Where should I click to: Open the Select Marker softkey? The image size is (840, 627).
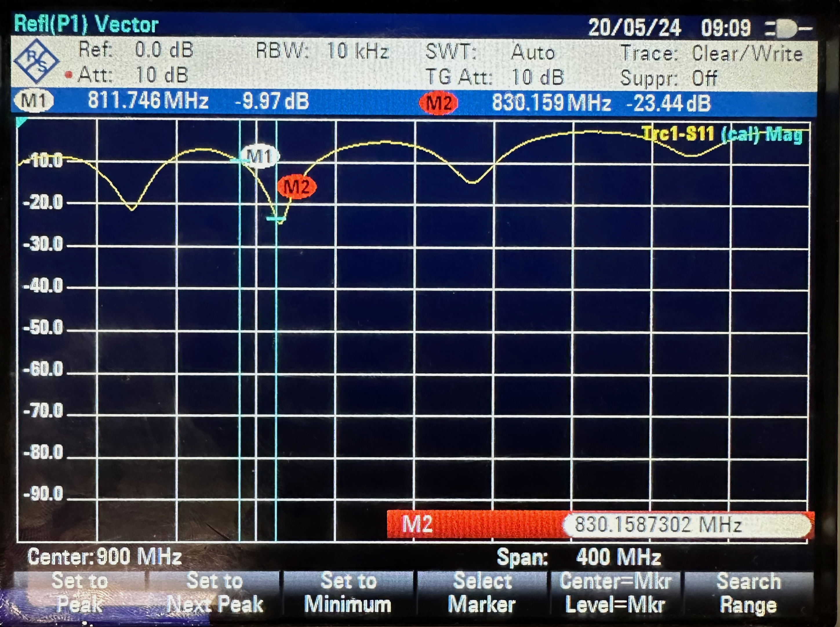tap(482, 593)
